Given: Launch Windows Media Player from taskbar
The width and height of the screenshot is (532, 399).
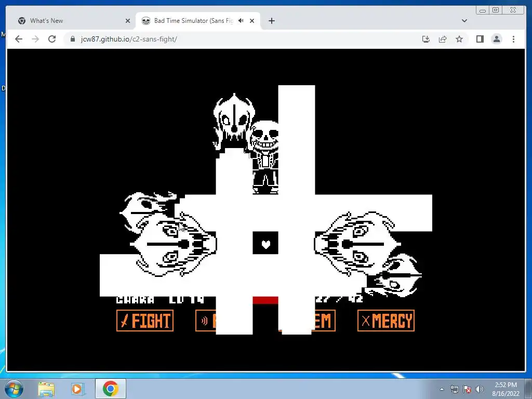Looking at the screenshot, I should 77,389.
